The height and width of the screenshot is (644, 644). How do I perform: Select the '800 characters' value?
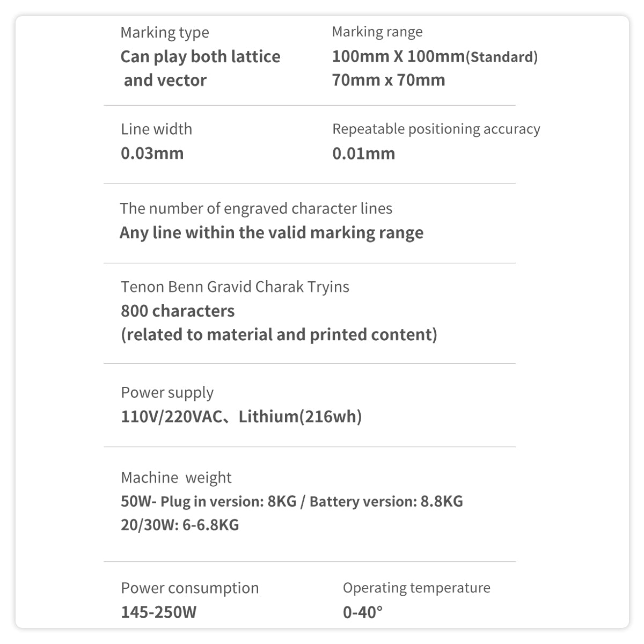click(178, 311)
